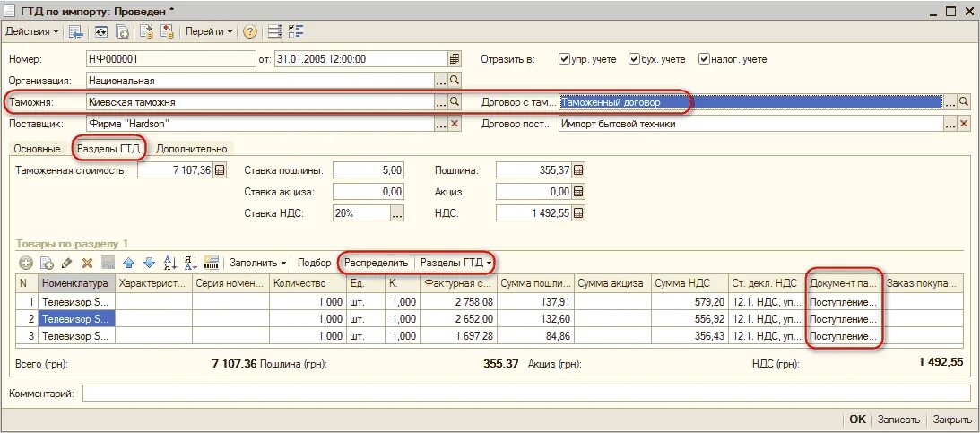
Task: Open calculator for the НДС amount field
Action: [578, 213]
